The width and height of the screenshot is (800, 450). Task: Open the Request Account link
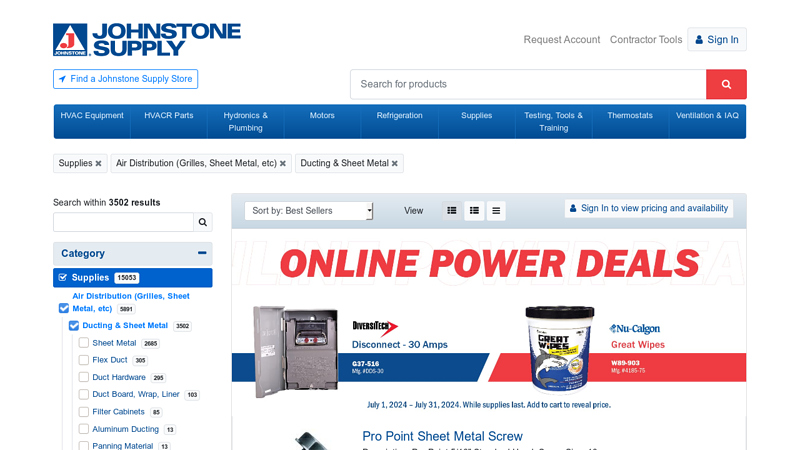[x=562, y=40]
